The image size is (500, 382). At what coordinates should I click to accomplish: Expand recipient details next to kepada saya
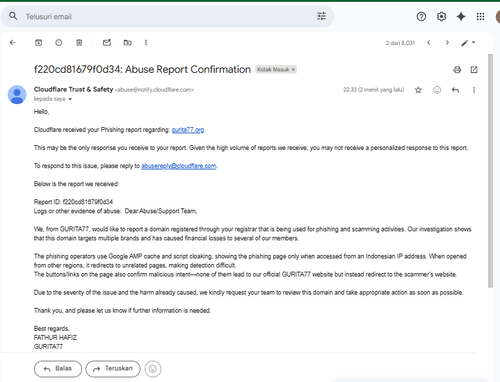coord(70,99)
